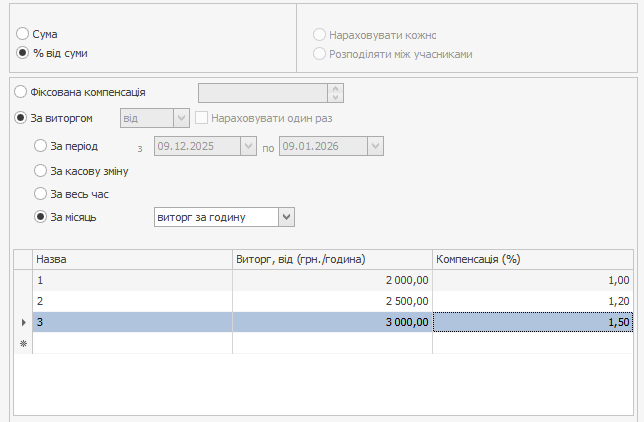Viewport: 644px width, 422px height.
Task: Click the 'Назва' column header
Action: tap(131, 259)
